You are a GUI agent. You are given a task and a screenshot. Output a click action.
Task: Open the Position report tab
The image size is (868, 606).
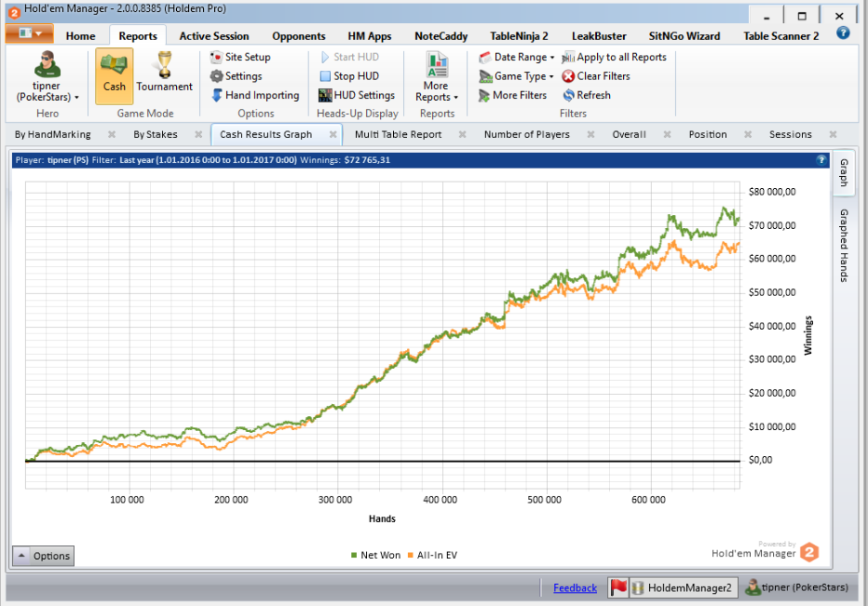pos(708,134)
